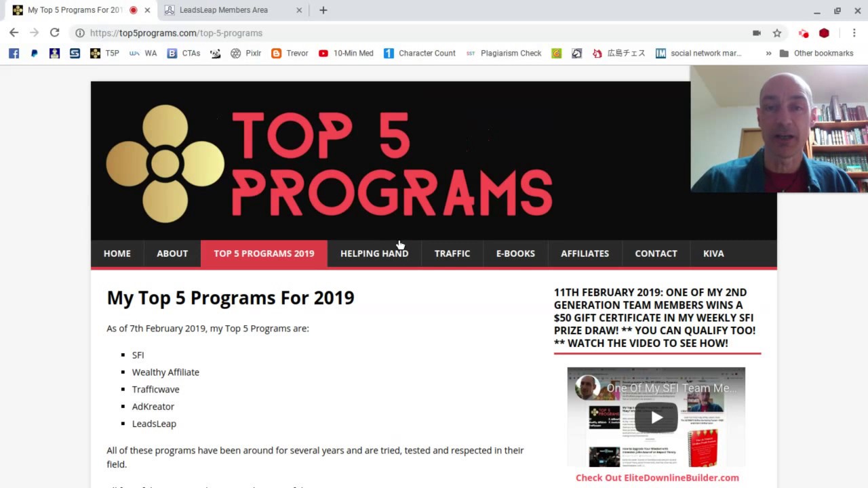Image resolution: width=868 pixels, height=488 pixels.
Task: Play the embedded SFI team member video
Action: coord(656,418)
